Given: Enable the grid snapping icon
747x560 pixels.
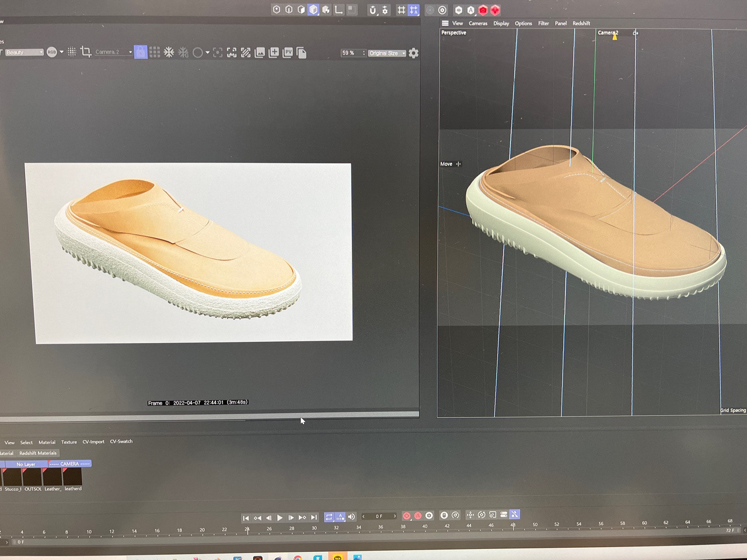Looking at the screenshot, I should click(x=402, y=10).
